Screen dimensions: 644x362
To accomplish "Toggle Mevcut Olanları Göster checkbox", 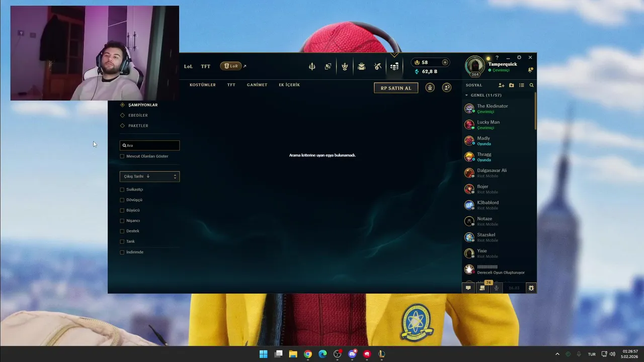I will click(x=122, y=156).
